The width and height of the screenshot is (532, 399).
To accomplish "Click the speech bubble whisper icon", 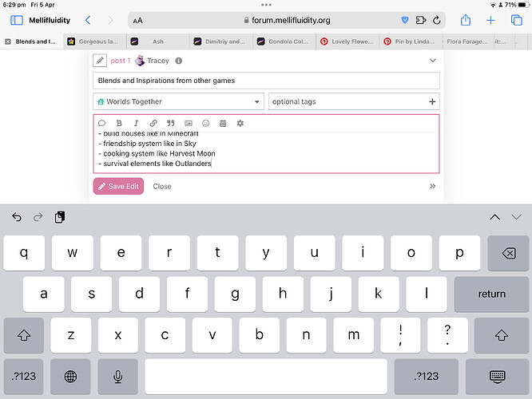I will [101, 123].
